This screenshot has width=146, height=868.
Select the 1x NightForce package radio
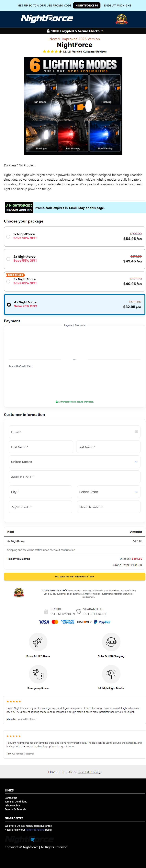8,236
